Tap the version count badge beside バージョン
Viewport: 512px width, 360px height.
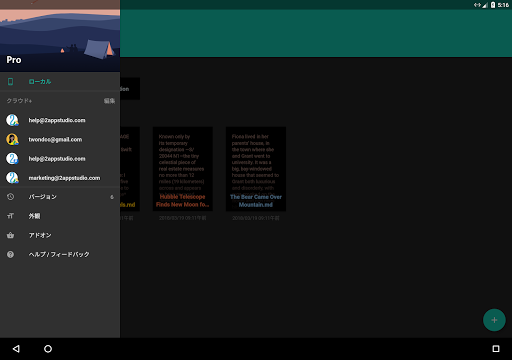112,197
